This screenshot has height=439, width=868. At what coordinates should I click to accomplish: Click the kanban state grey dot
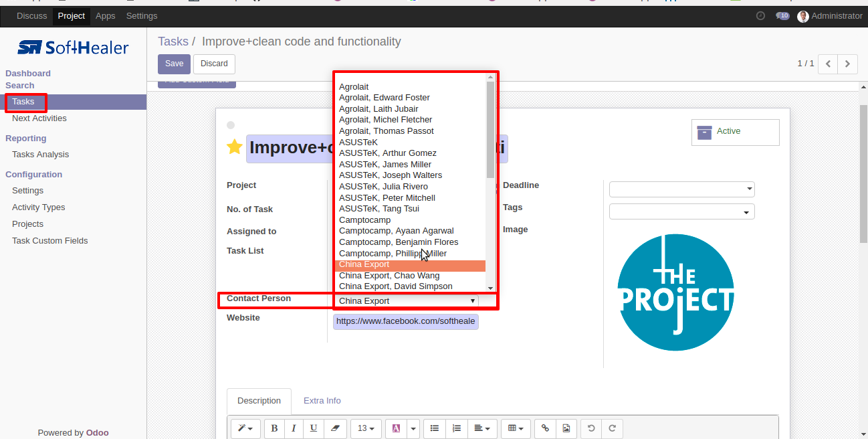pyautogui.click(x=231, y=125)
